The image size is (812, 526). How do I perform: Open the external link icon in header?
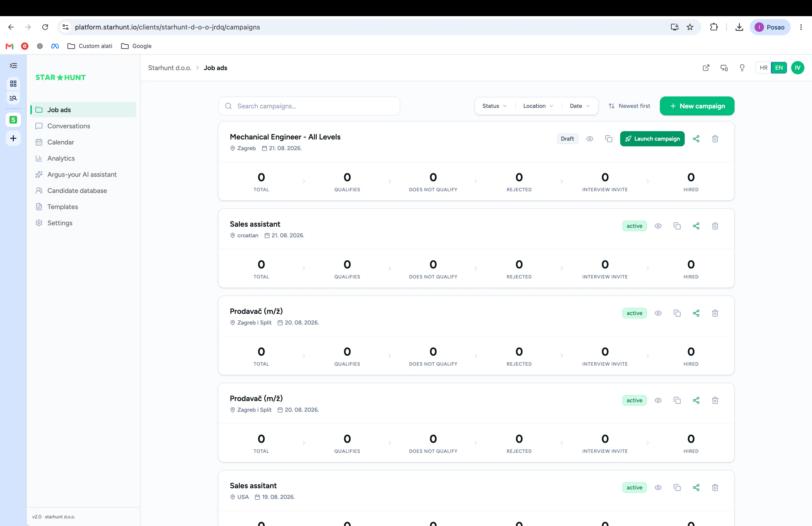click(x=706, y=68)
